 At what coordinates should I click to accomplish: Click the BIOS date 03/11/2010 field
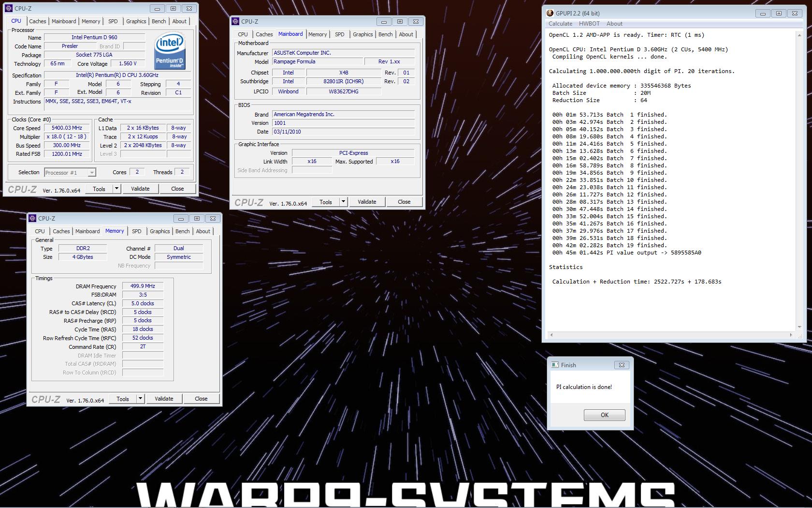click(x=343, y=132)
